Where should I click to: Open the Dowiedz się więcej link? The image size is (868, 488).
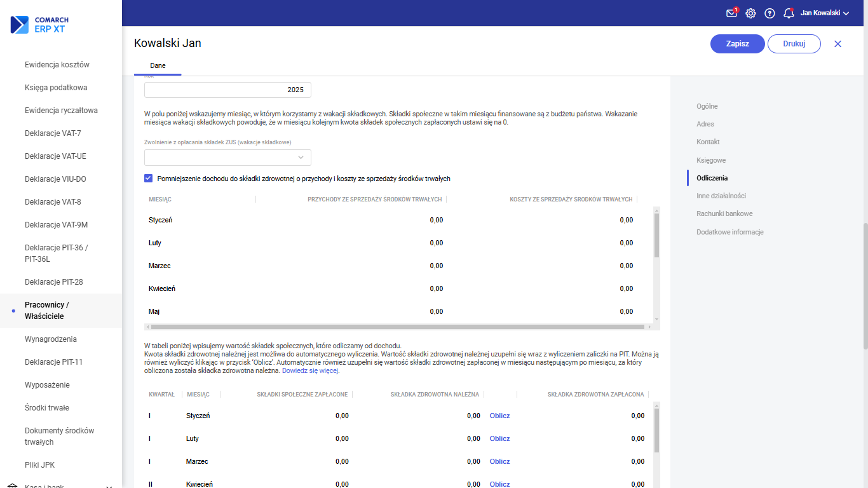pyautogui.click(x=310, y=370)
